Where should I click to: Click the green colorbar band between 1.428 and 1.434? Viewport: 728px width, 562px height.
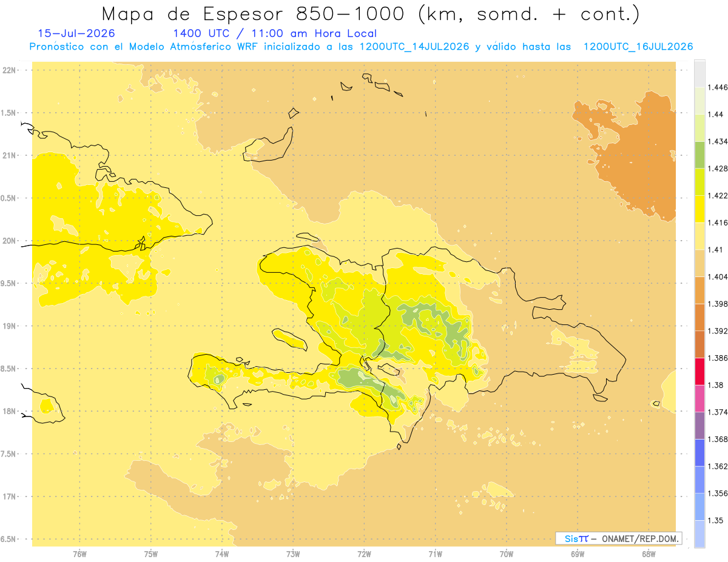point(699,155)
